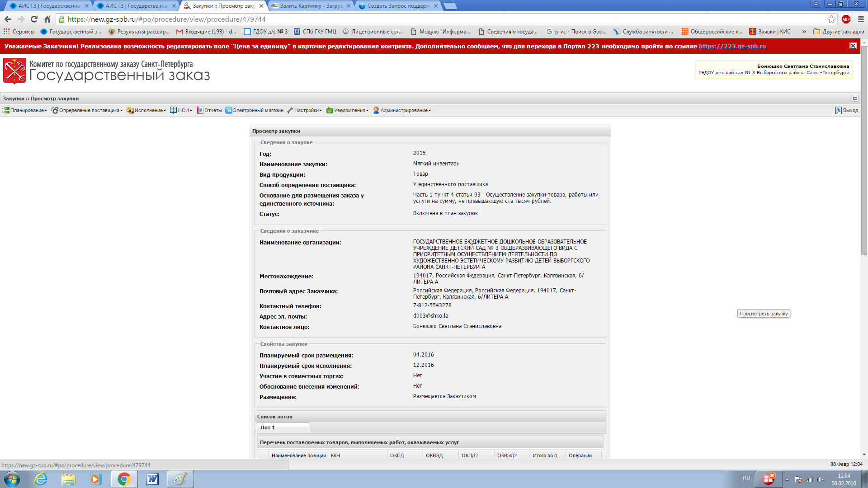This screenshot has width=868, height=488.
Task: Collapse panel via Закупки header toggle
Action: [x=855, y=98]
